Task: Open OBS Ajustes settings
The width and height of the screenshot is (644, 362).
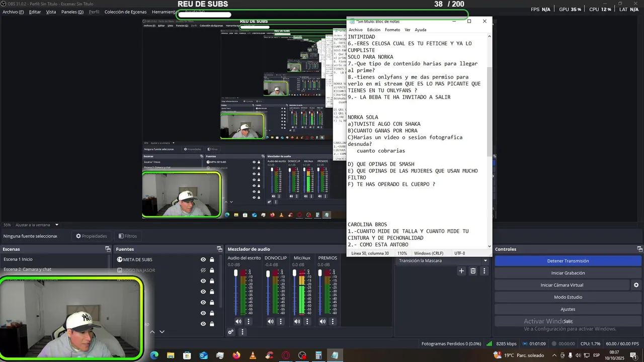Action: pyautogui.click(x=568, y=309)
